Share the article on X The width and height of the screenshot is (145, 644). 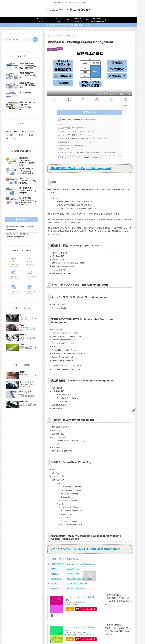point(54,99)
